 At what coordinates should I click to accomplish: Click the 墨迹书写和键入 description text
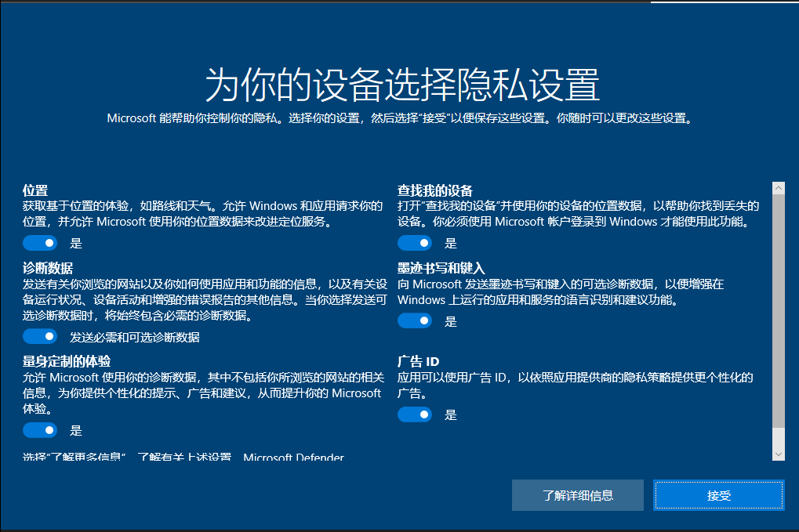click(x=561, y=291)
